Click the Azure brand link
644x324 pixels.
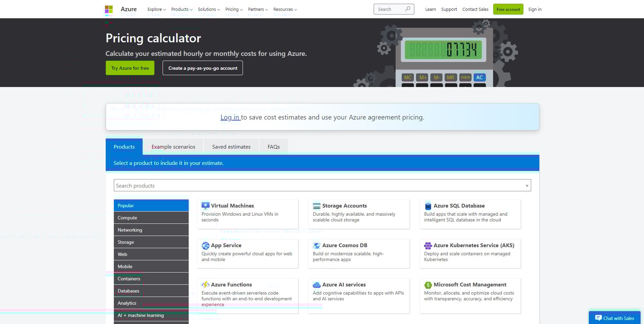point(129,9)
